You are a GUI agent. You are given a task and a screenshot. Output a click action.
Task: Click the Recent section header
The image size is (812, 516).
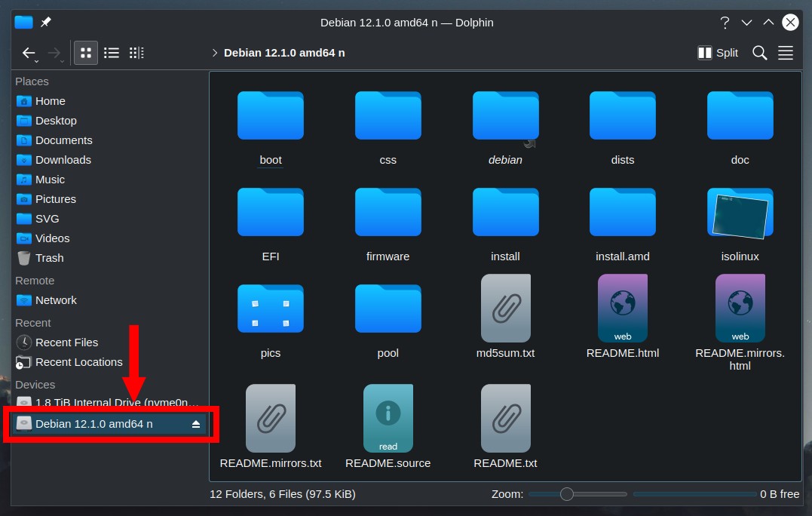point(33,323)
